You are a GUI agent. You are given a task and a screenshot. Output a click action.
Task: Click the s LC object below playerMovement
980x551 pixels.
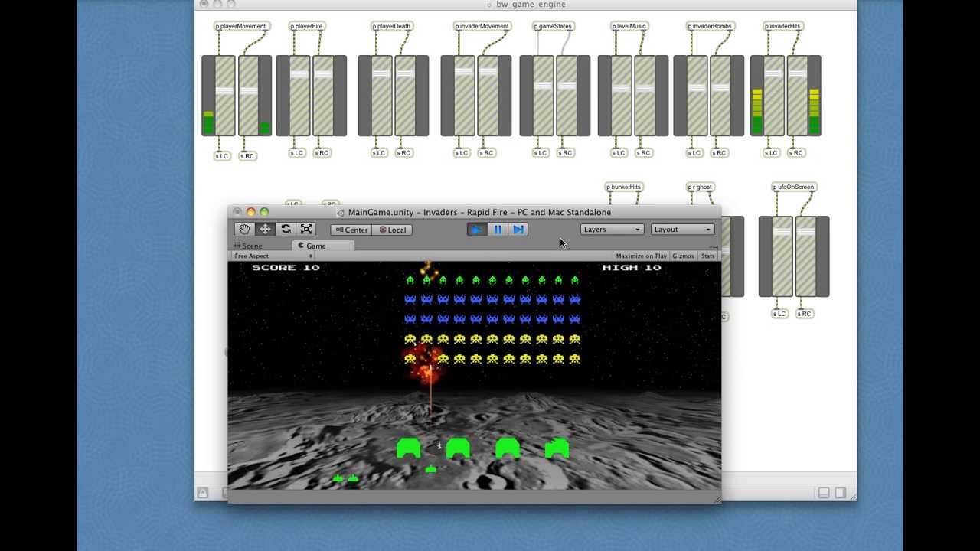[x=221, y=156]
